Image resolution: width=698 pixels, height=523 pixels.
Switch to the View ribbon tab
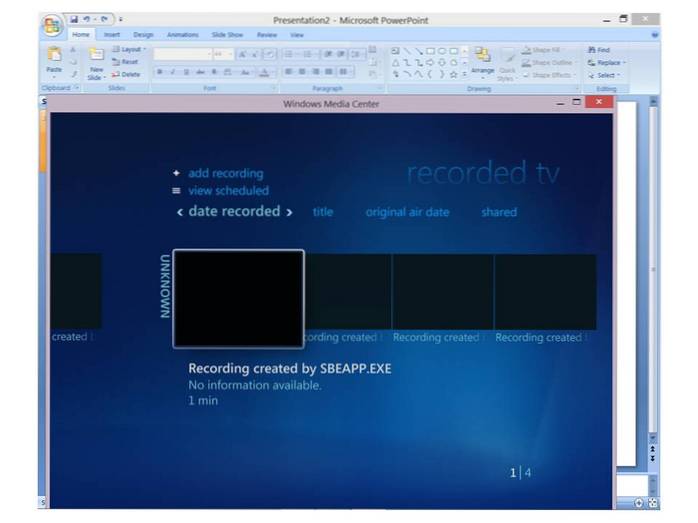[x=297, y=34]
